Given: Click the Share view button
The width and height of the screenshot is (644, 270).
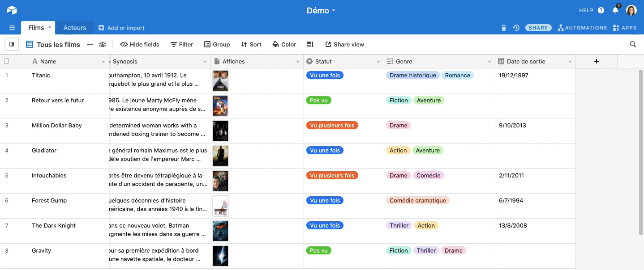Looking at the screenshot, I should coord(345,44).
